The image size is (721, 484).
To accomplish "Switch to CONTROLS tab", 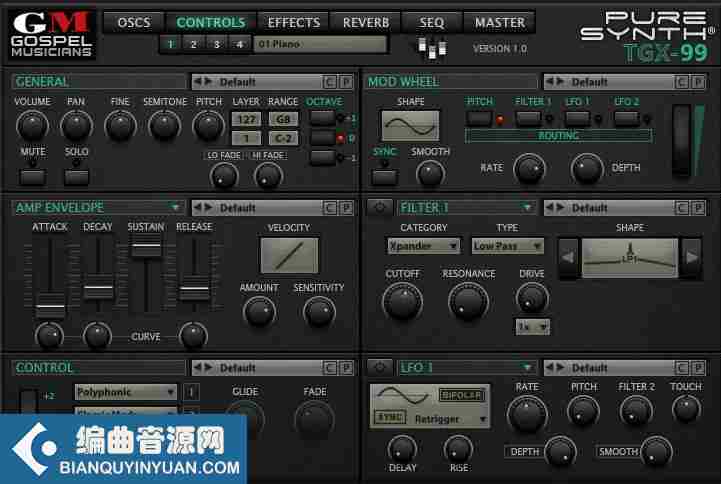I will point(211,23).
